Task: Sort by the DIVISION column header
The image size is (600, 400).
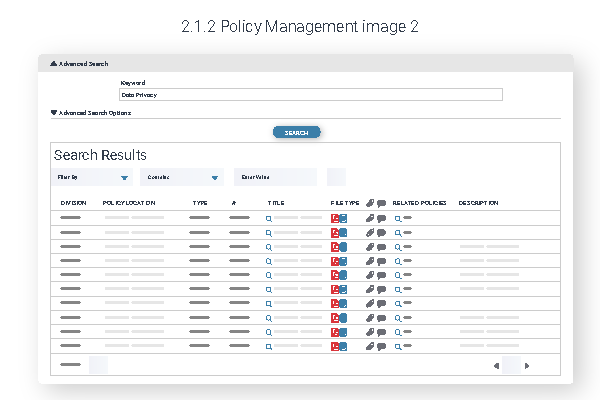Action: point(73,203)
